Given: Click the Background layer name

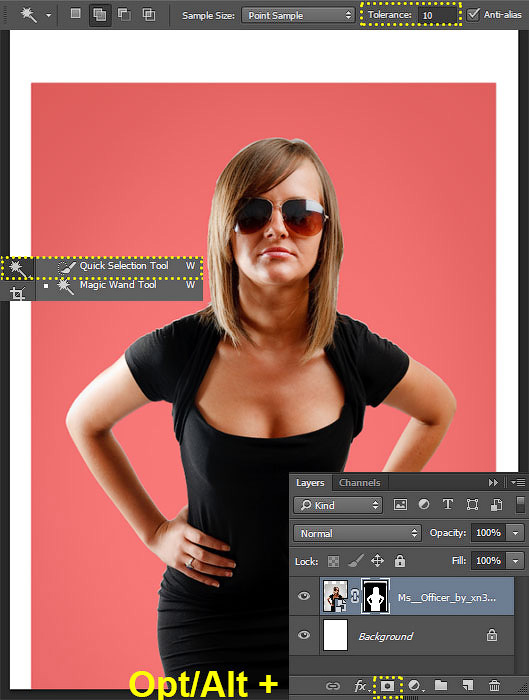Looking at the screenshot, I should pos(386,636).
